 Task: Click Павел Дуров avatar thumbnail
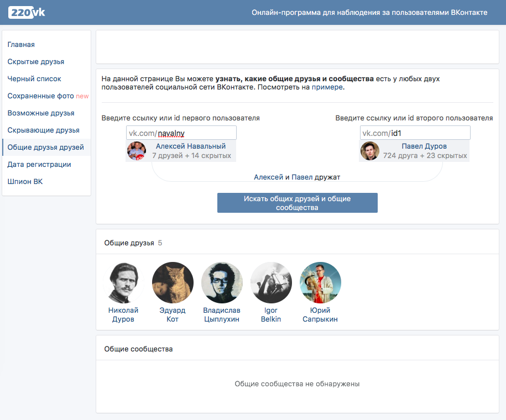(x=370, y=151)
